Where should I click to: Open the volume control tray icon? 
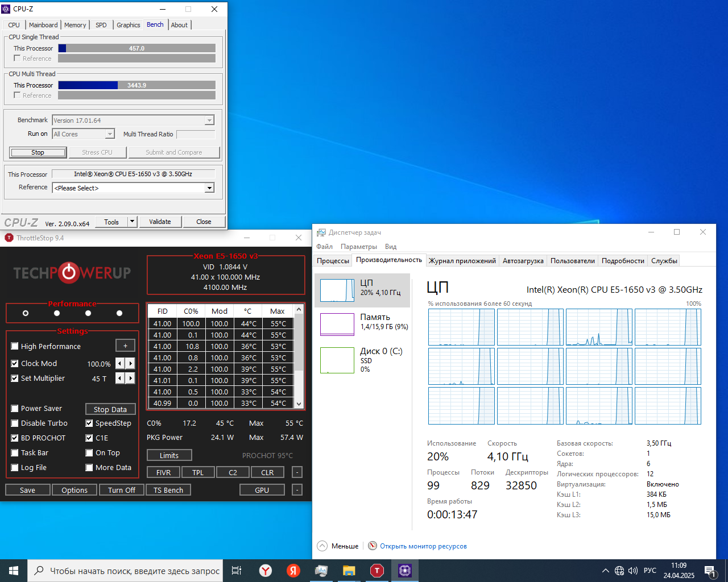tap(633, 571)
